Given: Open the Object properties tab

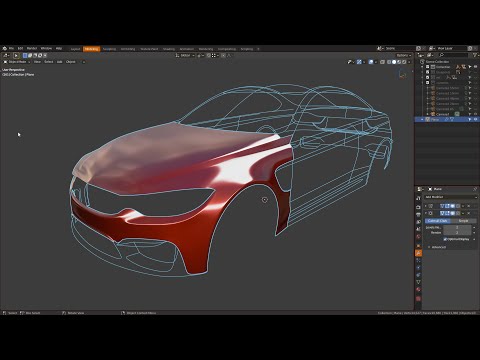Looking at the screenshot, I should [x=419, y=246].
